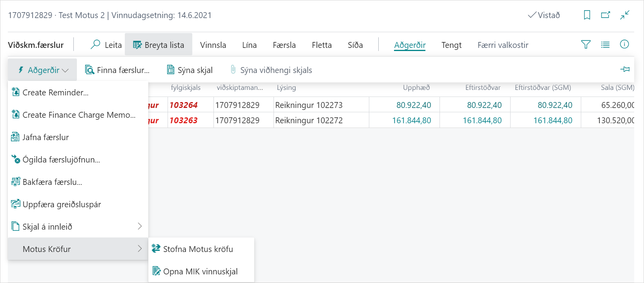644x283 pixels.
Task: Click Sýna skjal action
Action: [x=190, y=70]
